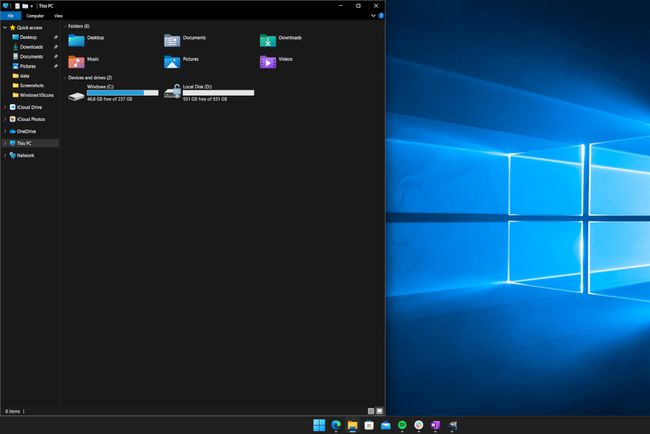Open the Pictures folder in Folders section
This screenshot has width=650, height=434.
[182, 62]
